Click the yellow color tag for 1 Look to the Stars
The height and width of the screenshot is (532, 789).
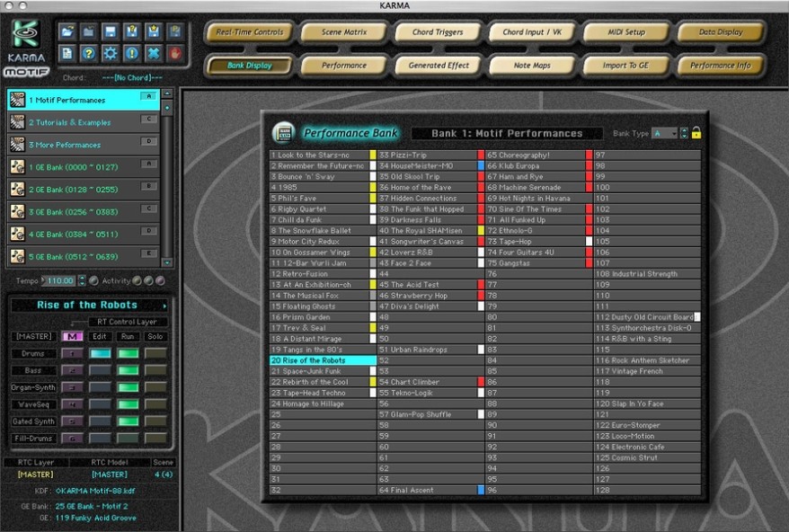click(x=373, y=155)
